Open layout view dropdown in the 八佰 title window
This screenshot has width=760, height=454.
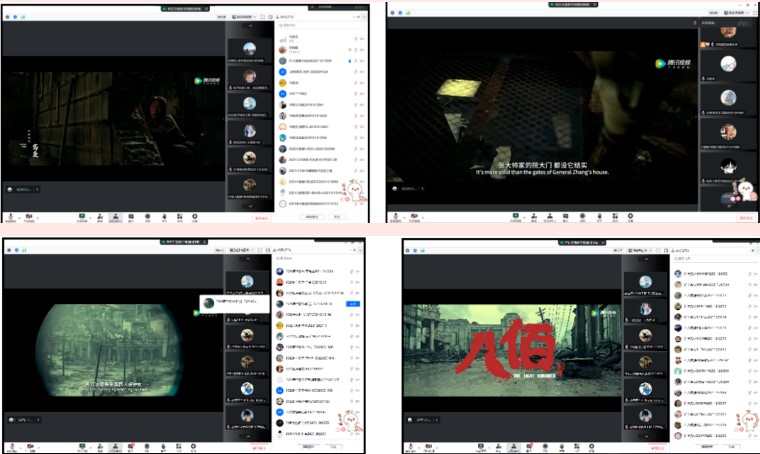pos(640,250)
